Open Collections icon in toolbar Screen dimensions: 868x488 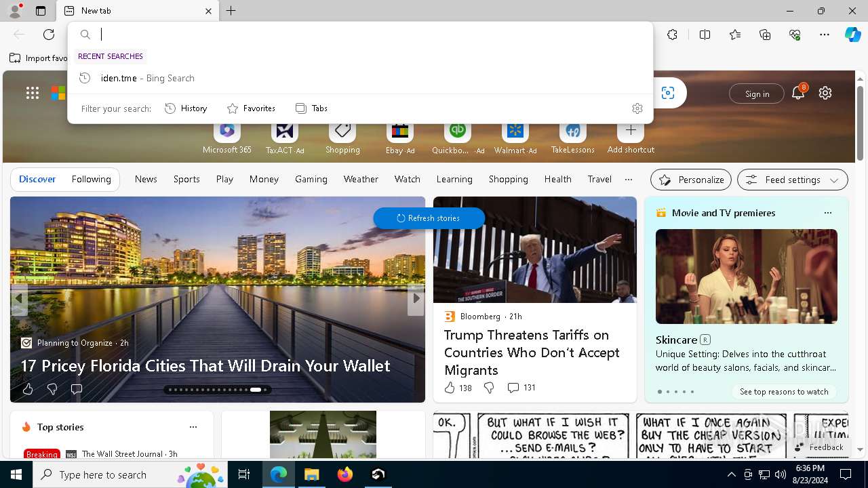point(765,35)
